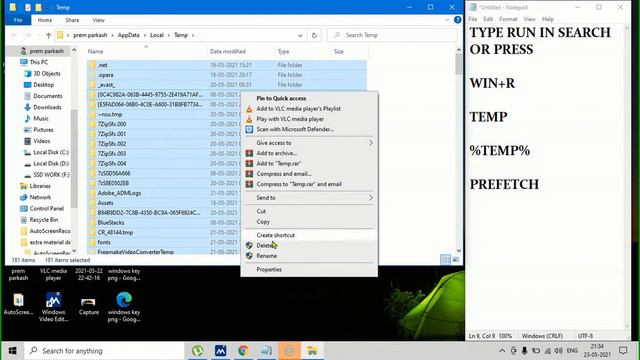
Task: Switch to details view icon in status bar
Action: coord(445,260)
